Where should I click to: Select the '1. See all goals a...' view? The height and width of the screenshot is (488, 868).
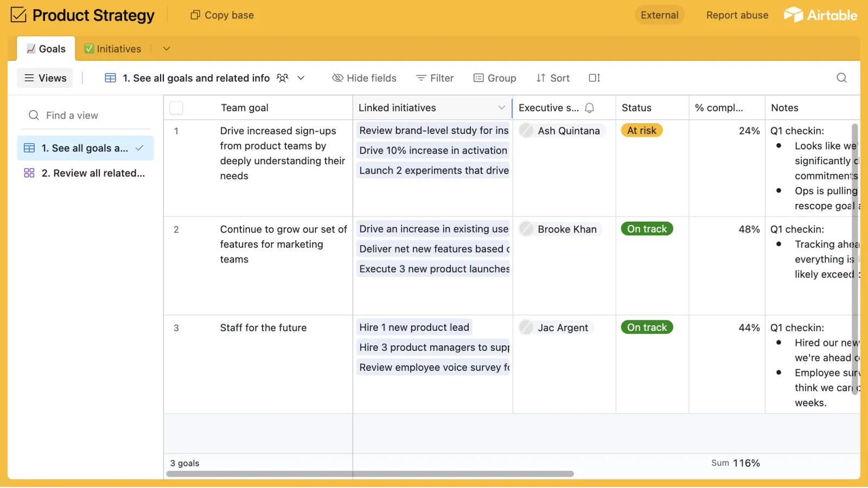86,148
